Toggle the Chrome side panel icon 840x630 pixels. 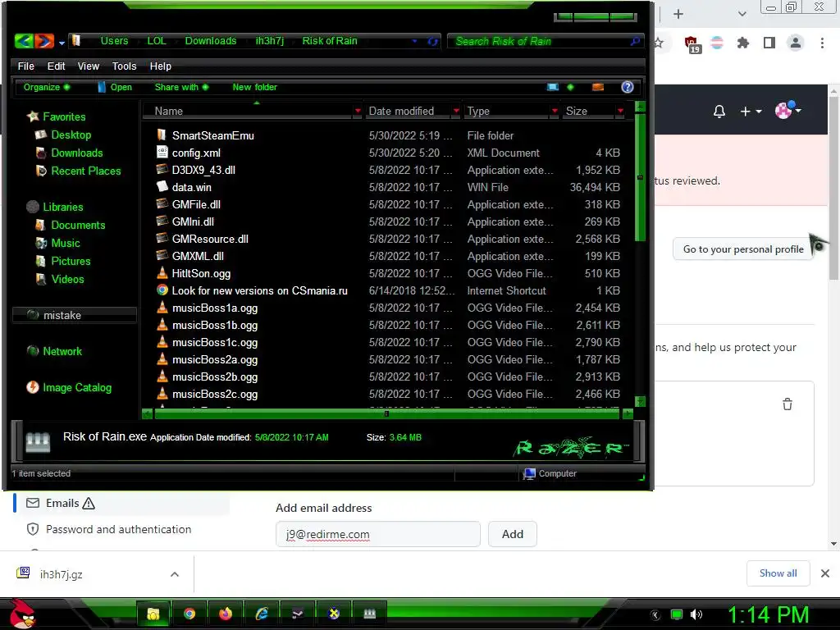[x=769, y=43]
